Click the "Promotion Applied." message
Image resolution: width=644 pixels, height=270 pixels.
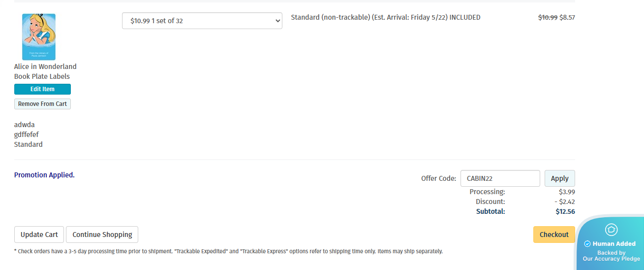pyautogui.click(x=44, y=175)
